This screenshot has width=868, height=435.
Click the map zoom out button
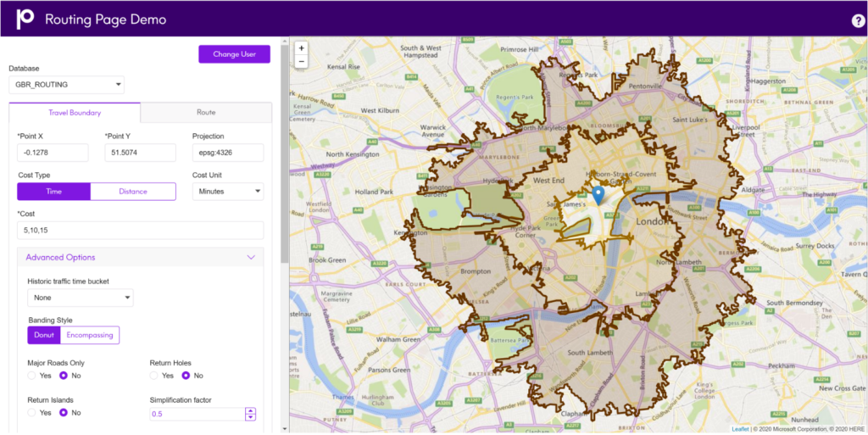pos(301,61)
